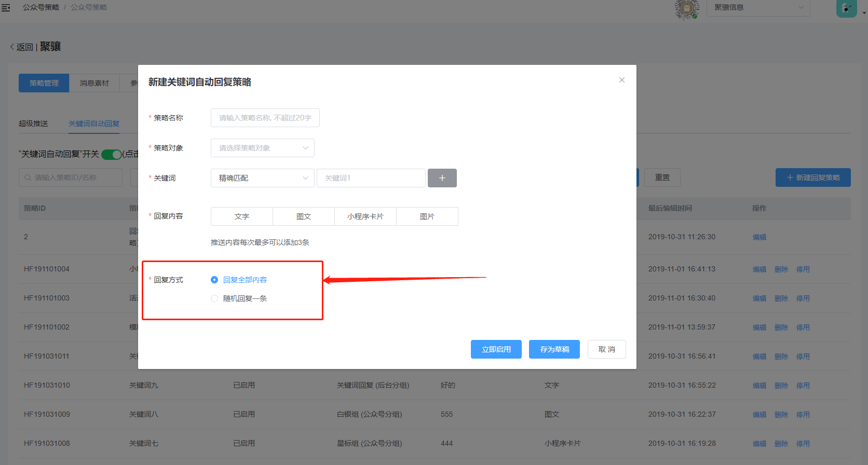Image resolution: width=868 pixels, height=465 pixels.
Task: Choose the 小程序卡片 reply content tab
Action: [x=365, y=216]
